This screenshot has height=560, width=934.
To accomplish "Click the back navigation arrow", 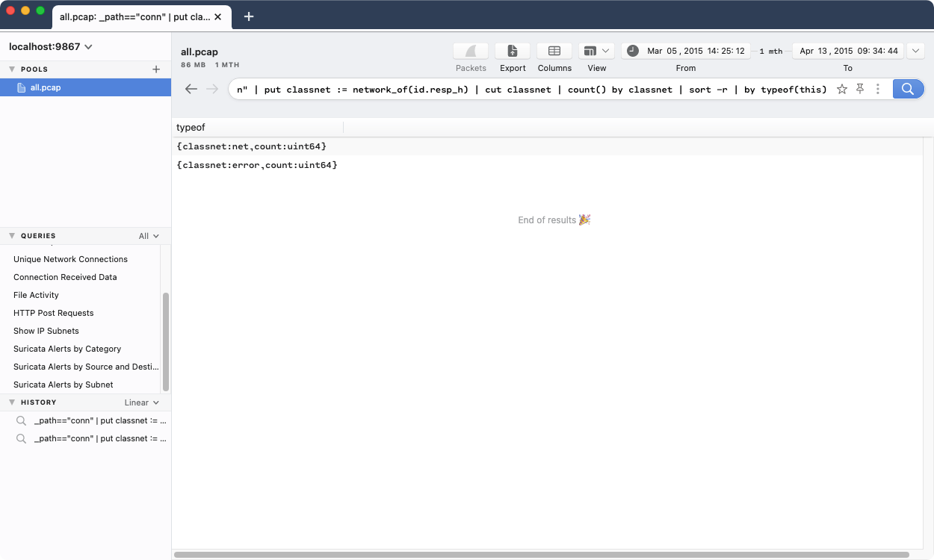I will tap(191, 89).
